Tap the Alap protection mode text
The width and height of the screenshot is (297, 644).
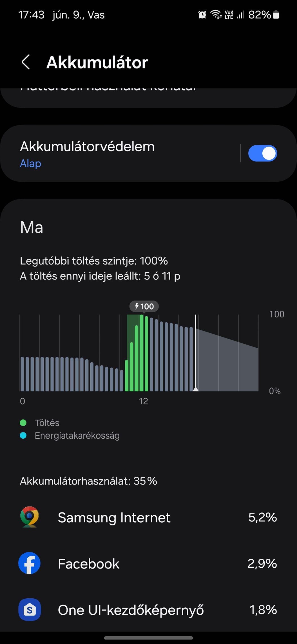tap(31, 163)
